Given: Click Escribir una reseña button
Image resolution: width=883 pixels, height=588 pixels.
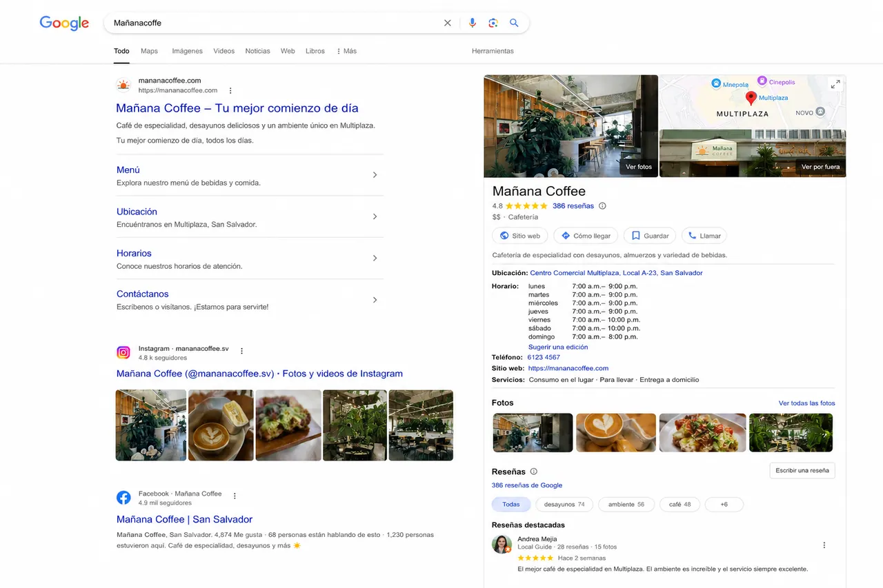Looking at the screenshot, I should tap(802, 471).
